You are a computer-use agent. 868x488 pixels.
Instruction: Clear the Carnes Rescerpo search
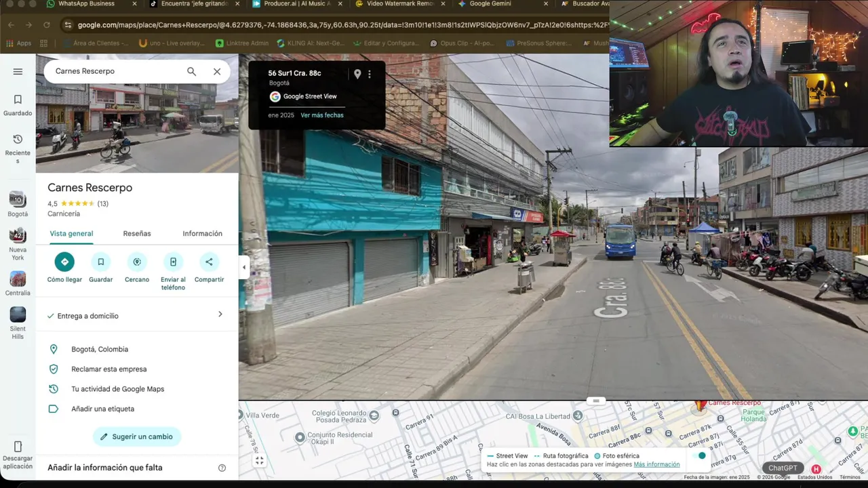(x=217, y=71)
